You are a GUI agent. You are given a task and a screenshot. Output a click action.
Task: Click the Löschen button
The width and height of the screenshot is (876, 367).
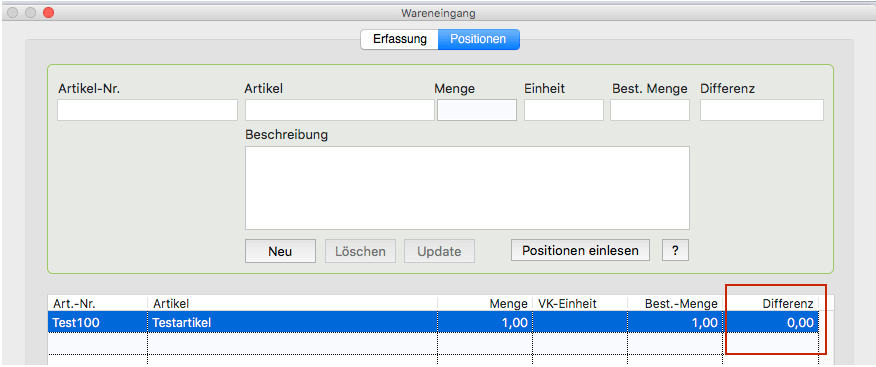pos(360,251)
